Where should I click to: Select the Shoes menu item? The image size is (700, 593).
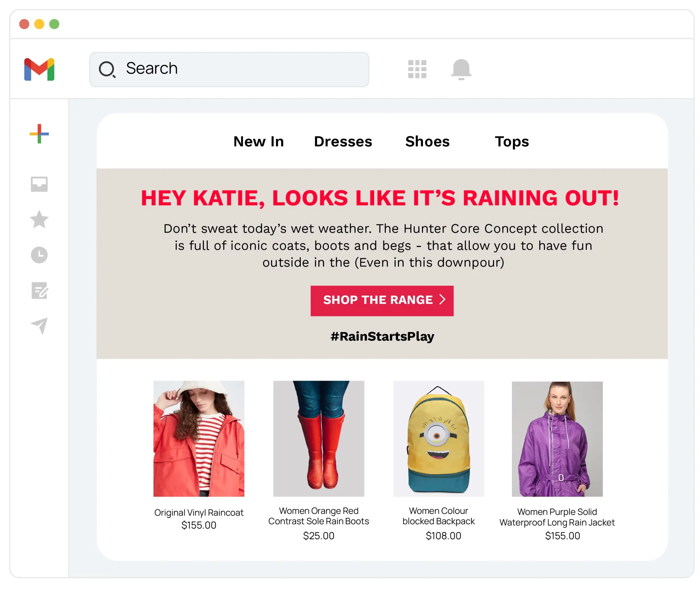point(427,141)
